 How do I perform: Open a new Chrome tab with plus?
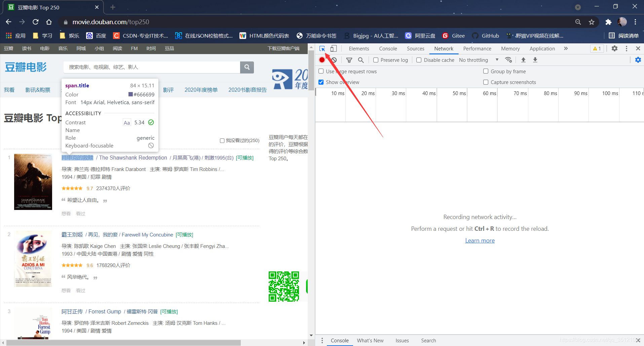[113, 7]
